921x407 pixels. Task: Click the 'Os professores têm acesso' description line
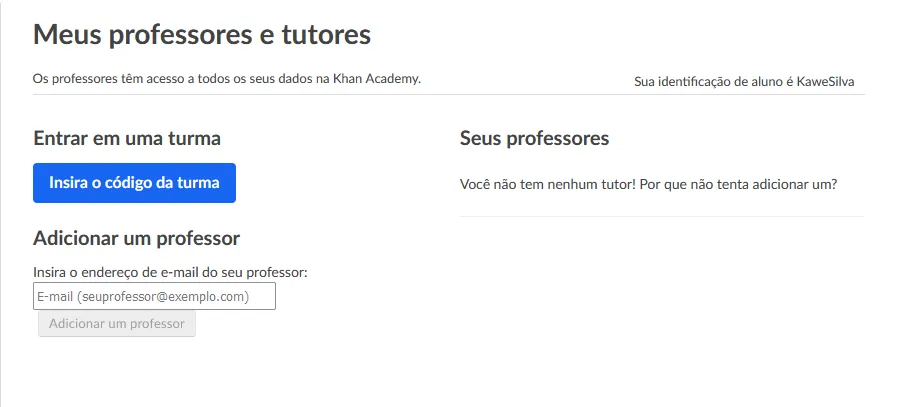click(x=227, y=78)
